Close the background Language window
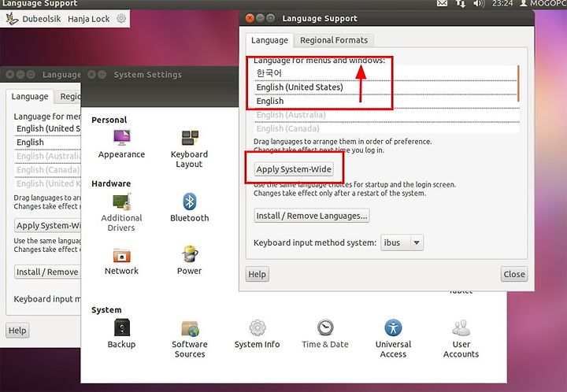 pos(10,75)
